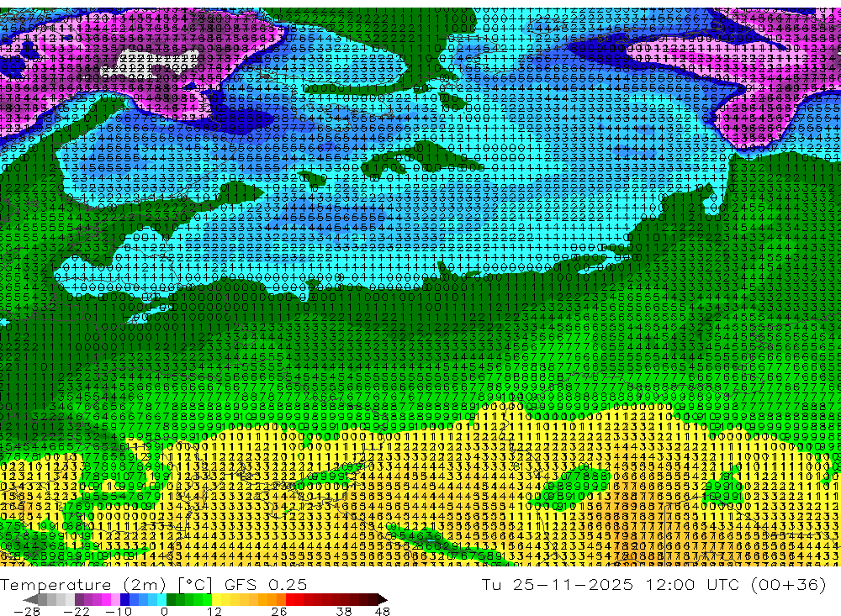841x616 pixels.
Task: Click the gray left arrow tip of color scale
Action: pos(30,600)
